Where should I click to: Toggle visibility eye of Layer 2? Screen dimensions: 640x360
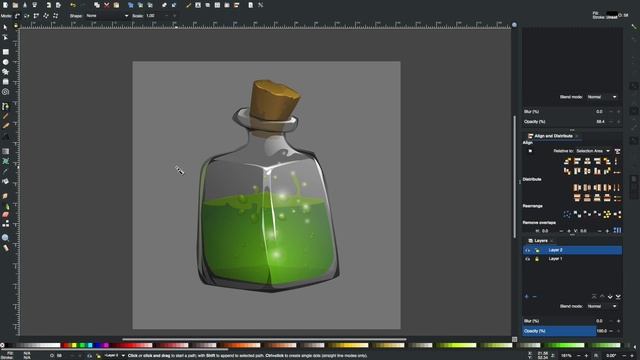click(528, 250)
